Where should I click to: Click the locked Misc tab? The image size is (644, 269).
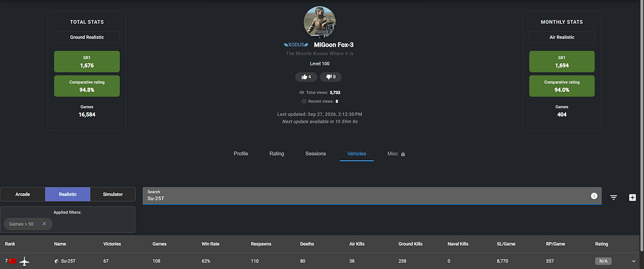click(396, 154)
